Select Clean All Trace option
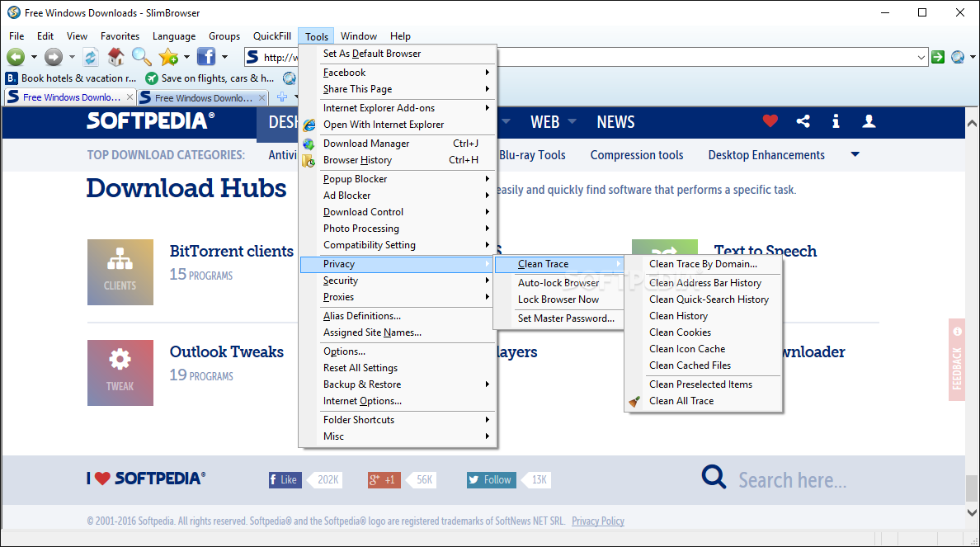 [704, 401]
